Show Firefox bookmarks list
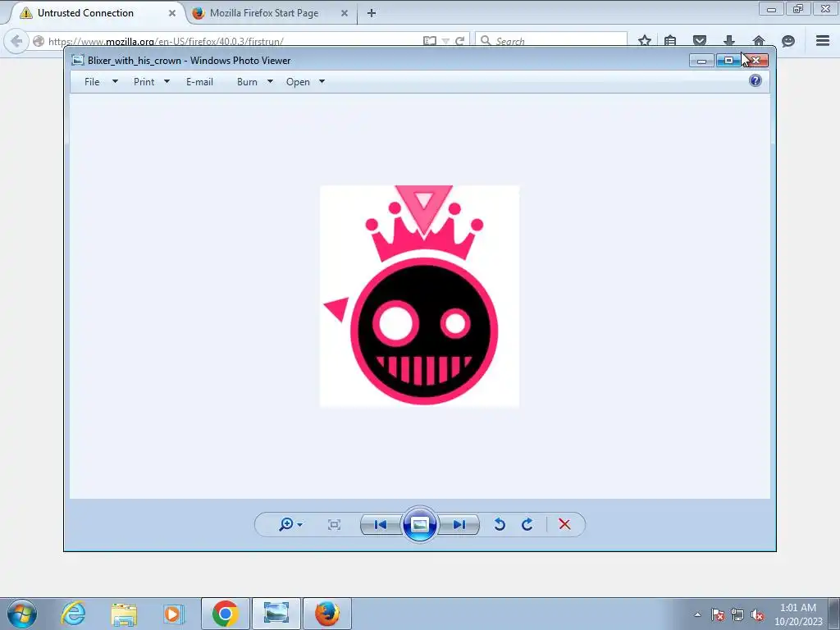The image size is (840, 630). coord(670,41)
